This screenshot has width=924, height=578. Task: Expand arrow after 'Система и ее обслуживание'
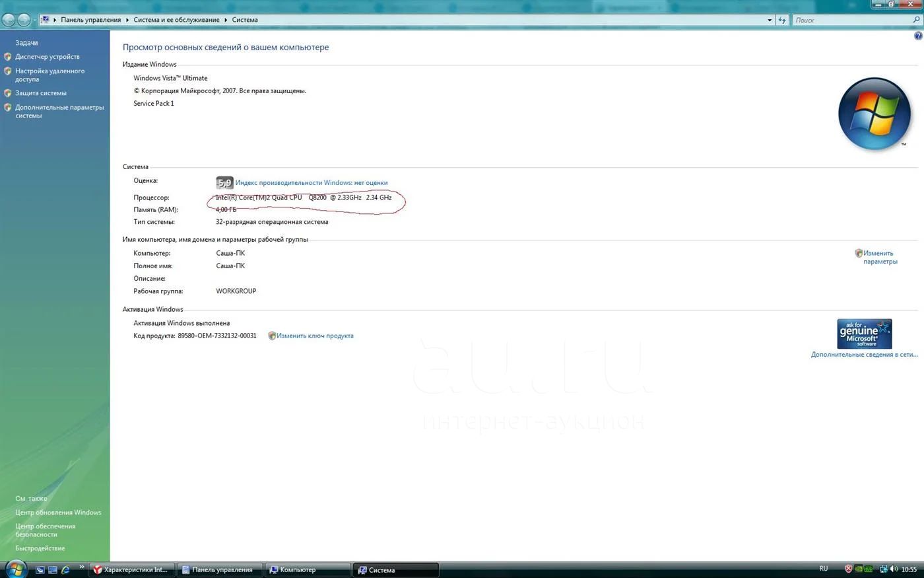pos(226,20)
